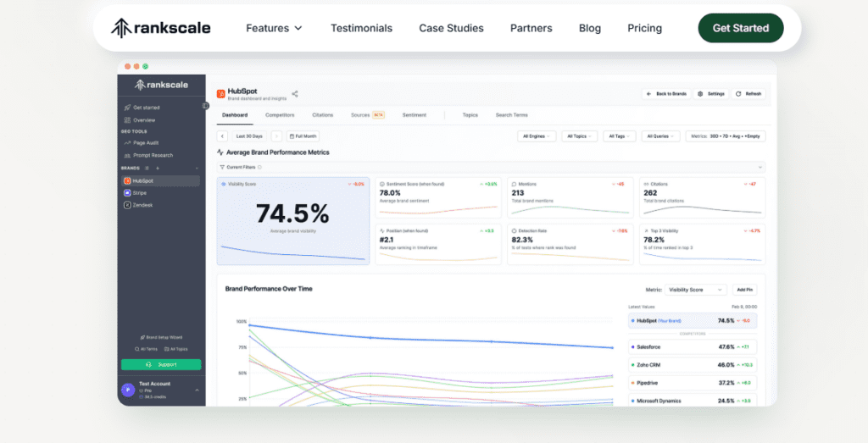
Task: Click the Current Filters funnel icon
Action: point(222,167)
